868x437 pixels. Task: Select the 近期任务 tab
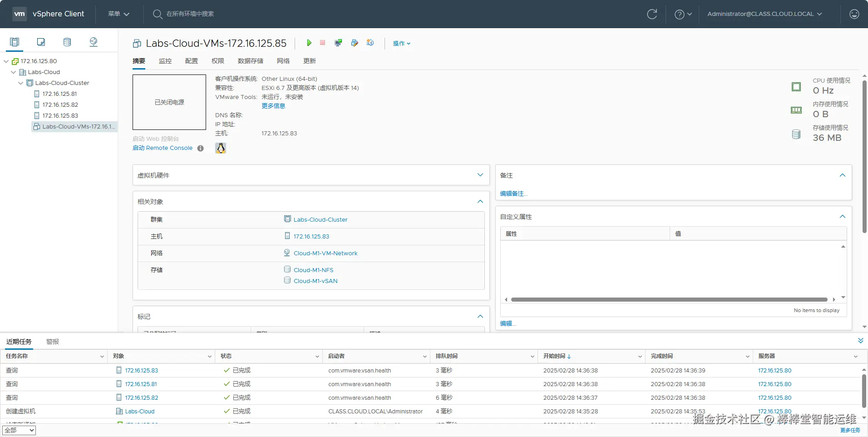click(19, 342)
